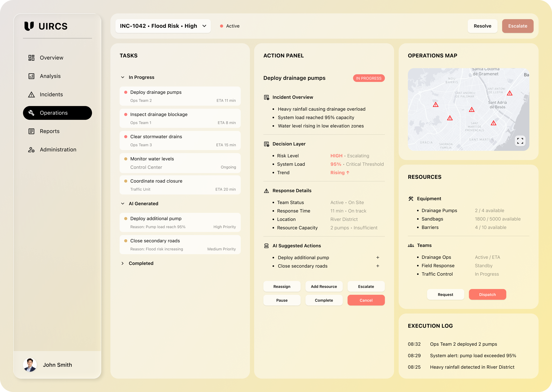Click the Reports document icon in sidebar

(x=31, y=131)
